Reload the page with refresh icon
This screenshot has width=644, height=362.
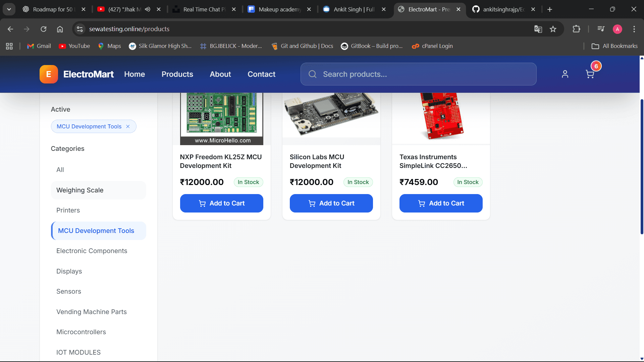(44, 29)
